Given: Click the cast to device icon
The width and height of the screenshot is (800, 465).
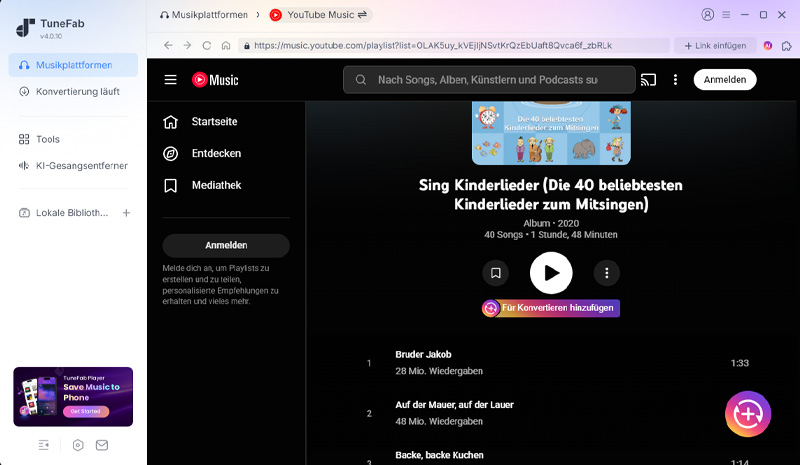Looking at the screenshot, I should (648, 80).
